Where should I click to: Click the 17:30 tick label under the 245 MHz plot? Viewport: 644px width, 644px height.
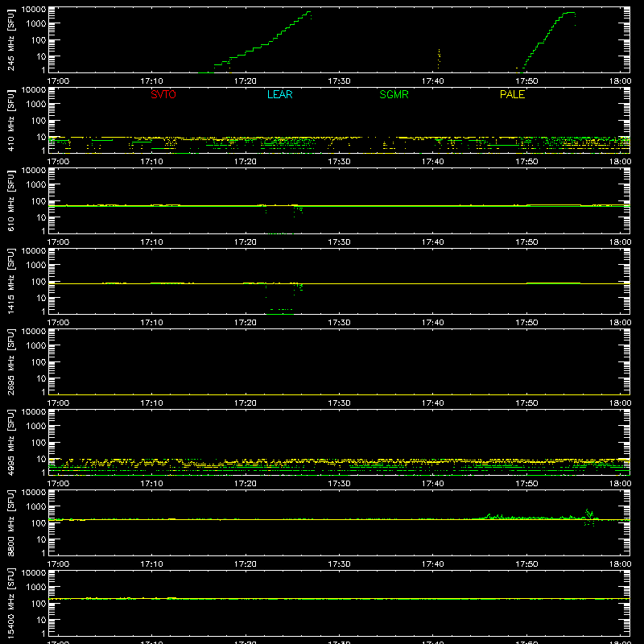click(339, 81)
